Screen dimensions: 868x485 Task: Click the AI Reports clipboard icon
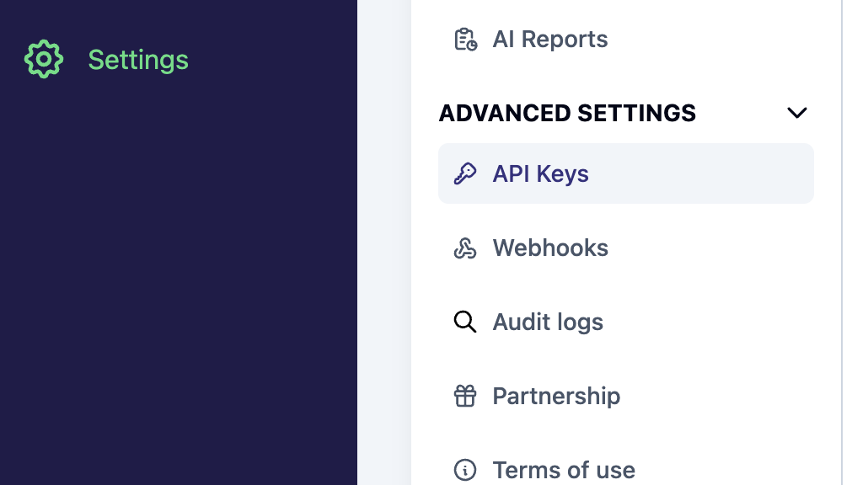coord(465,40)
